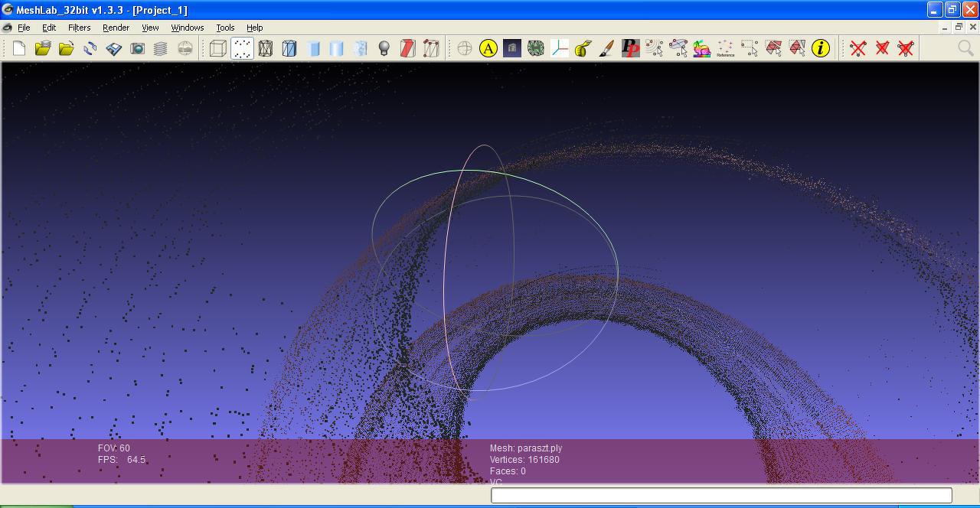Select smooth shading cylinder icon

361,48
